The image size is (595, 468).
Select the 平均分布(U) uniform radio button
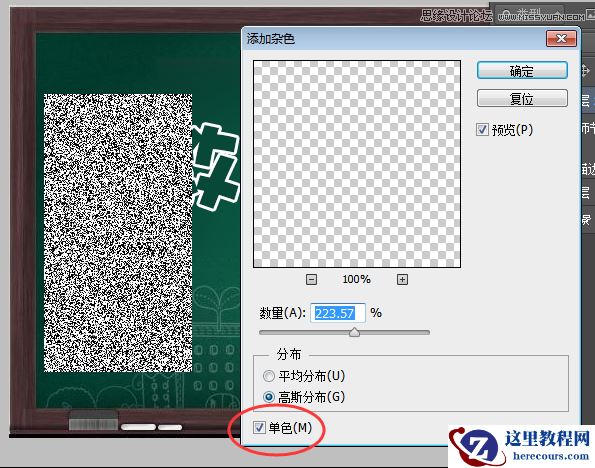(x=269, y=376)
